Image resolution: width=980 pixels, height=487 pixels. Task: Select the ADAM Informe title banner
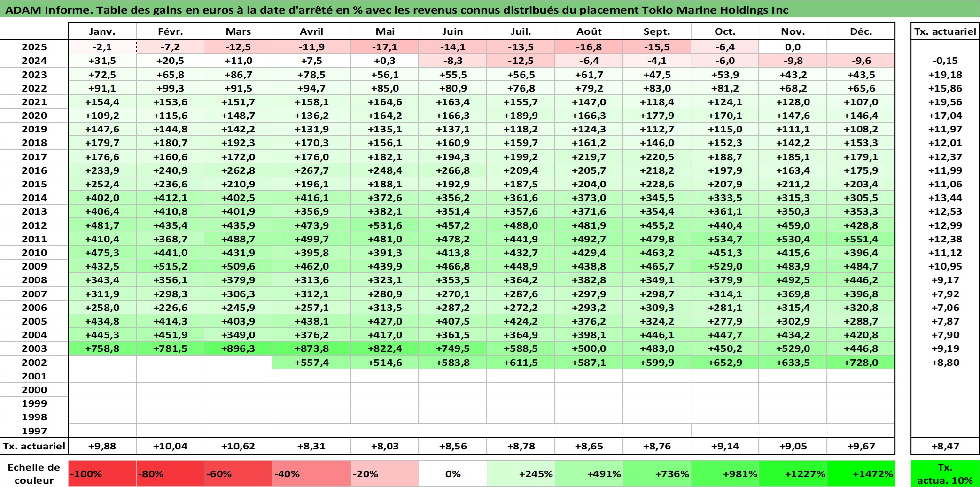[490, 10]
